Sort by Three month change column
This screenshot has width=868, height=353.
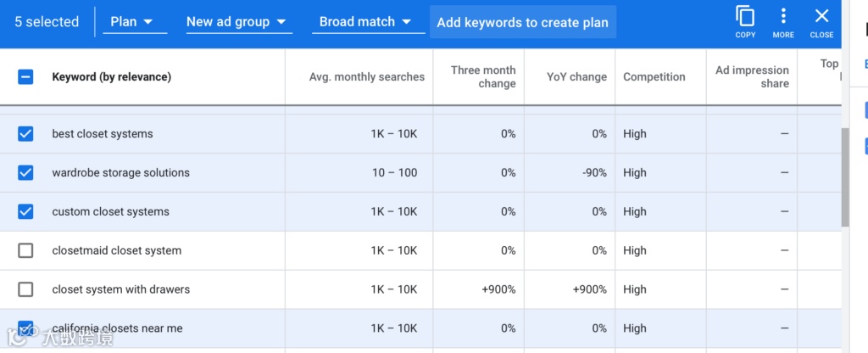(x=483, y=76)
